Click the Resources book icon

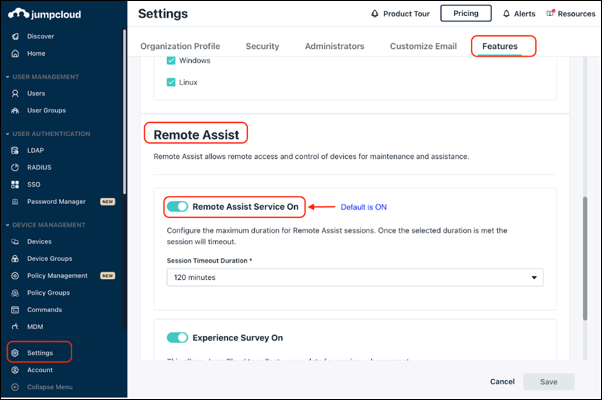551,13
